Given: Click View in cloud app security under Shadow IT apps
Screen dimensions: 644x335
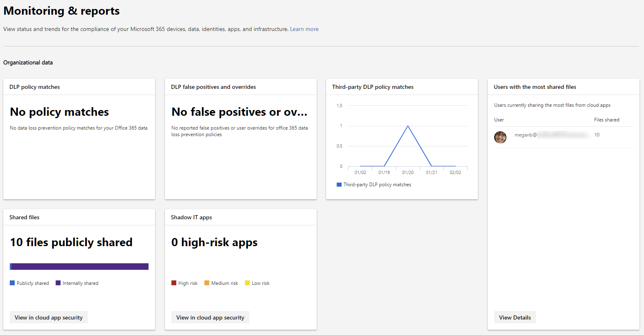Looking at the screenshot, I should [210, 317].
